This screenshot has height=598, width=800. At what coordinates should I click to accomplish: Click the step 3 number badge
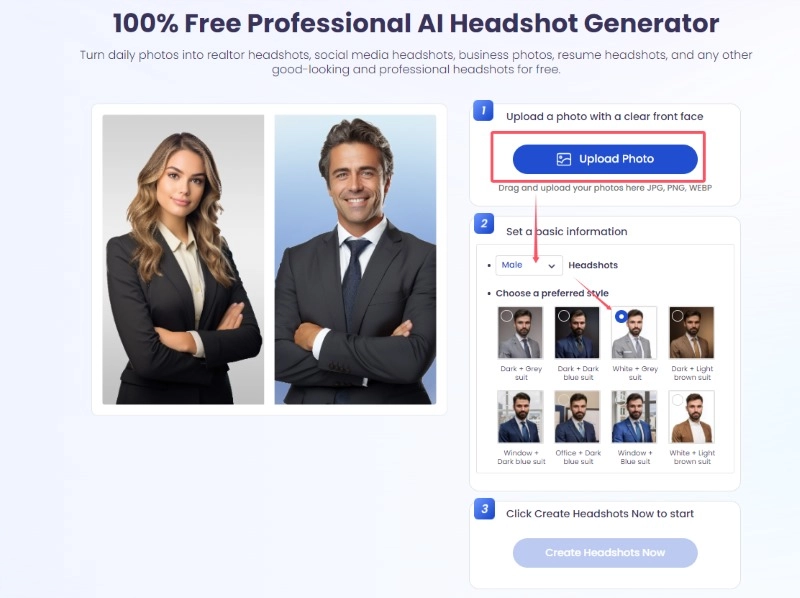coord(484,509)
